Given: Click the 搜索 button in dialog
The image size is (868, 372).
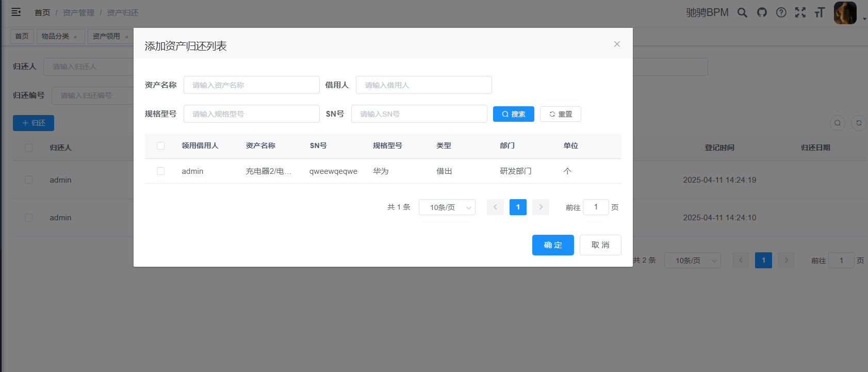Looking at the screenshot, I should (x=514, y=114).
